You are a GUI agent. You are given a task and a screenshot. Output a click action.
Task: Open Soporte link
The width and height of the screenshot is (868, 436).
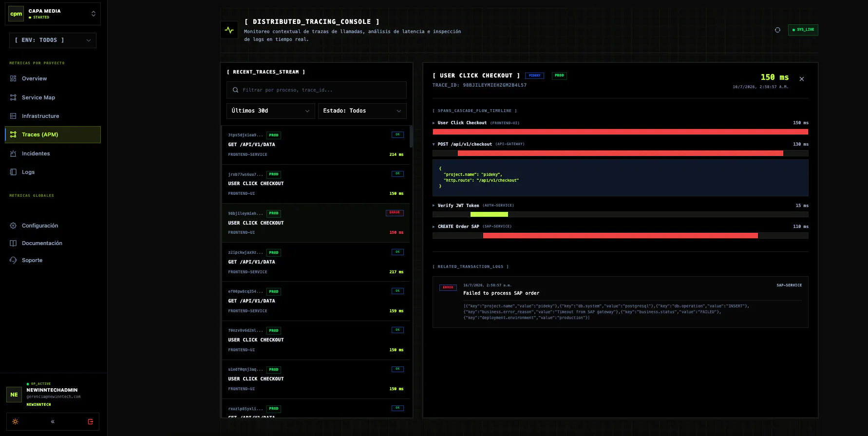[x=53, y=260]
